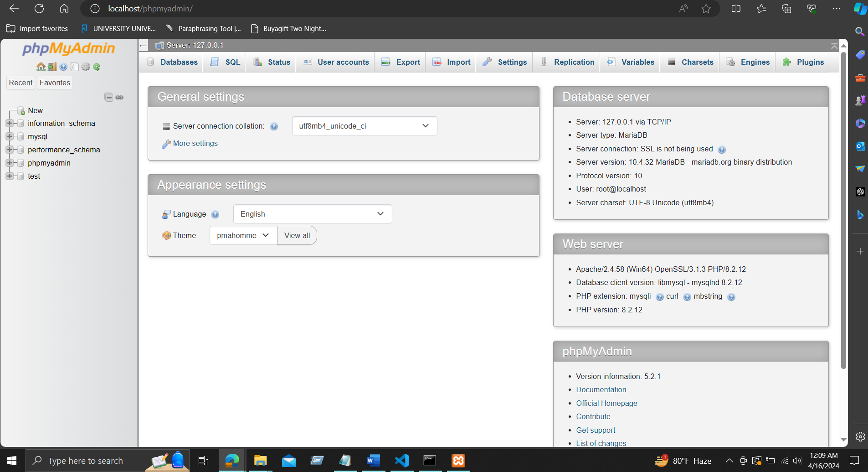The height and width of the screenshot is (472, 868).
Task: Click the help icon after SSL is not being used
Action: pyautogui.click(x=722, y=150)
